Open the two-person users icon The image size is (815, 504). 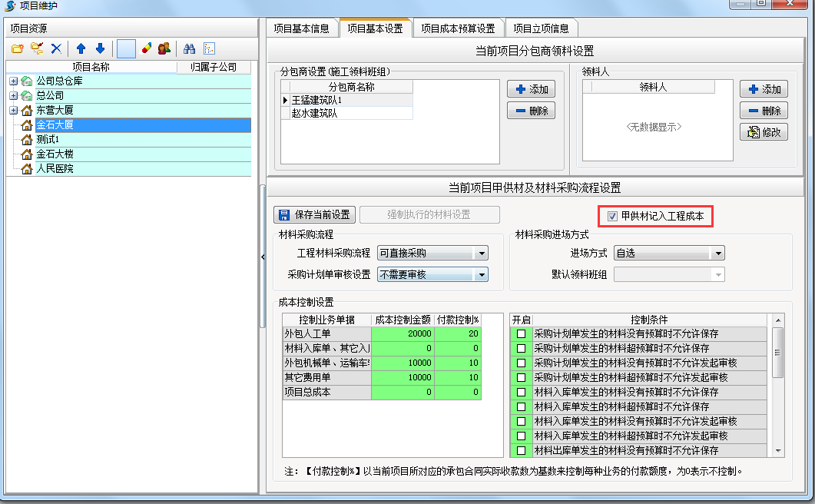164,49
